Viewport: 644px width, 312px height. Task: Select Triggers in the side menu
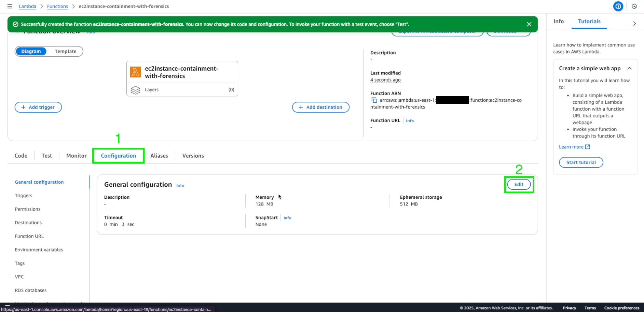(24, 196)
